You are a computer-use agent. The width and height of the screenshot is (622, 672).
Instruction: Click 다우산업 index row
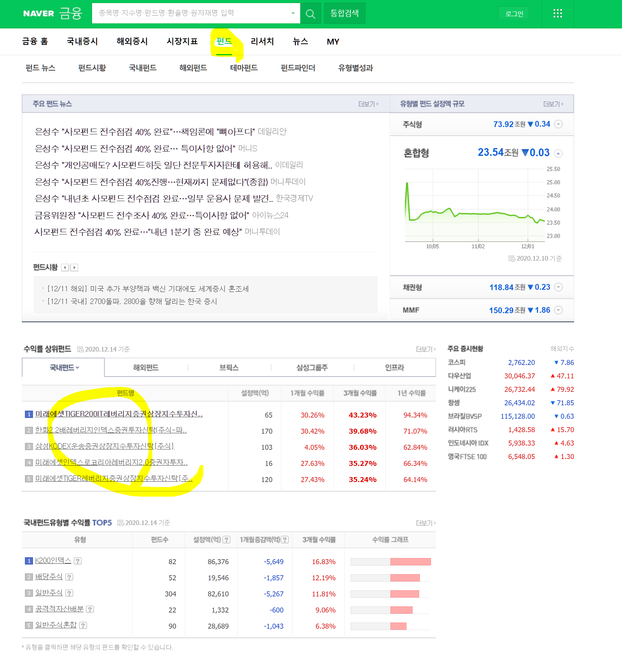(x=511, y=376)
